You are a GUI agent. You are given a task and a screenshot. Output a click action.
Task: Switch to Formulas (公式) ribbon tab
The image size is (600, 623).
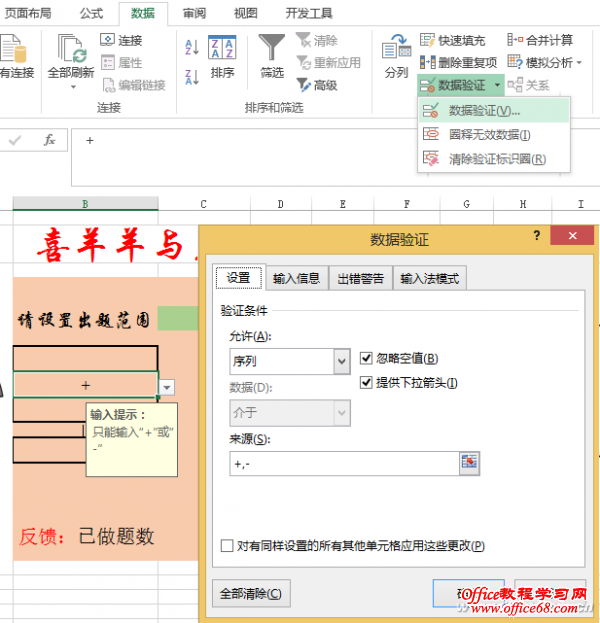(91, 13)
